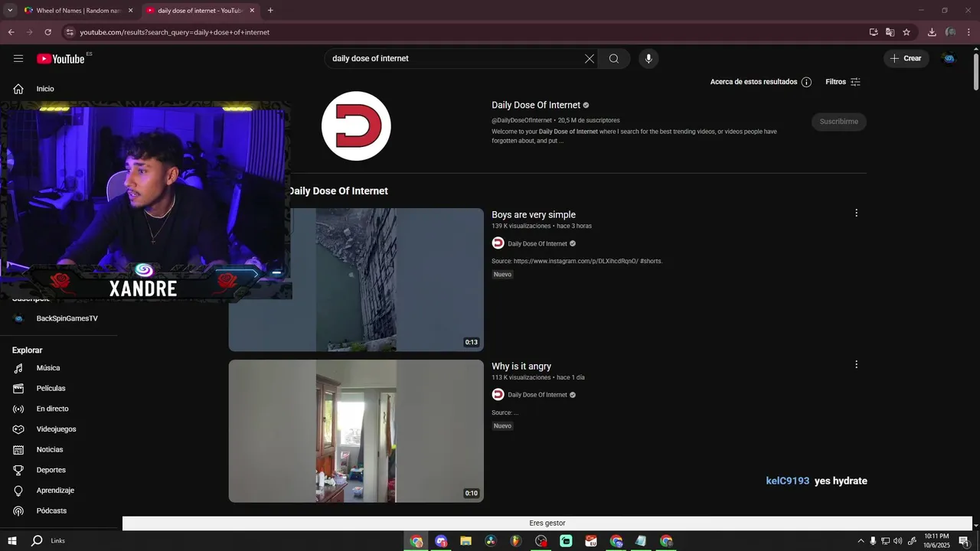The height and width of the screenshot is (551, 980).
Task: Open Windows taskbar search icon
Action: (x=37, y=541)
